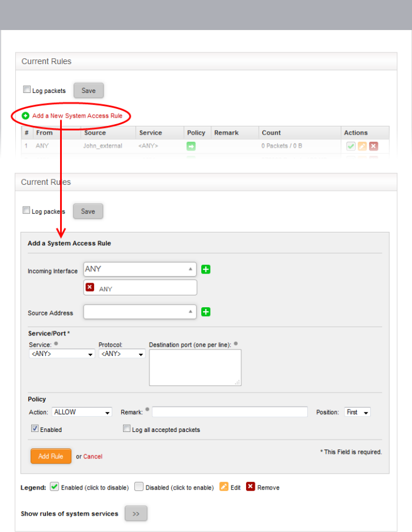Toggle enabled checkmark for John_external rule
This screenshot has width=412, height=532.
(351, 146)
